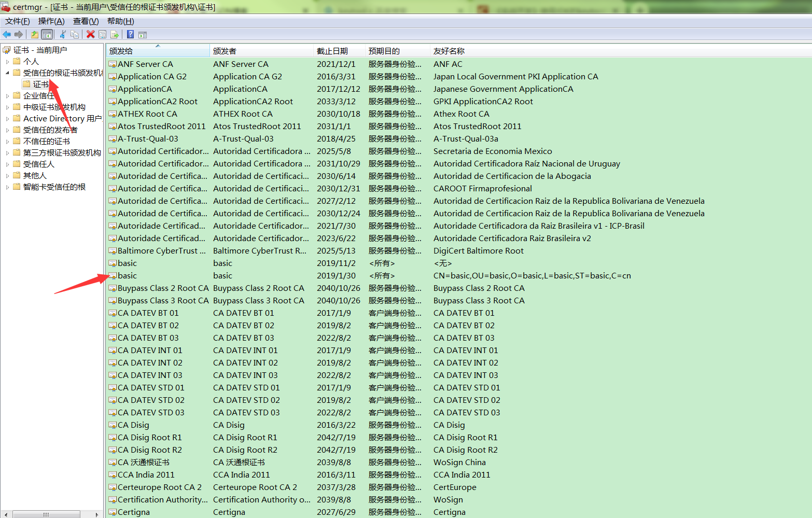Viewport: 812px width, 518px height.
Task: Select the 证书 subfolder in the tree
Action: coord(41,84)
